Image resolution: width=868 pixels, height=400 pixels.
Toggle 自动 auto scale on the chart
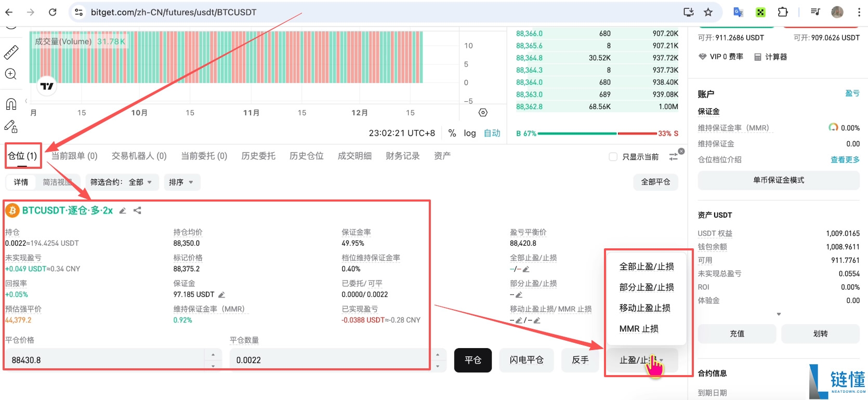pyautogui.click(x=492, y=133)
